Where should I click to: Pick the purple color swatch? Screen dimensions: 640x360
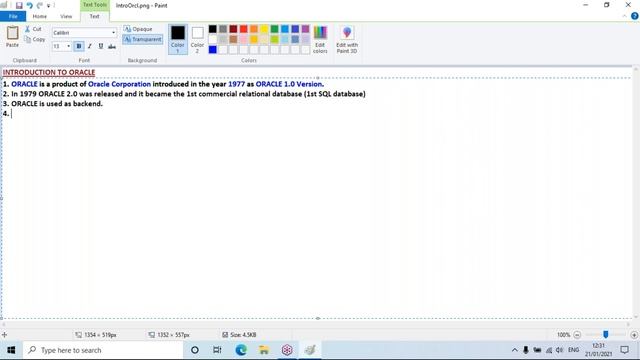tap(305, 29)
